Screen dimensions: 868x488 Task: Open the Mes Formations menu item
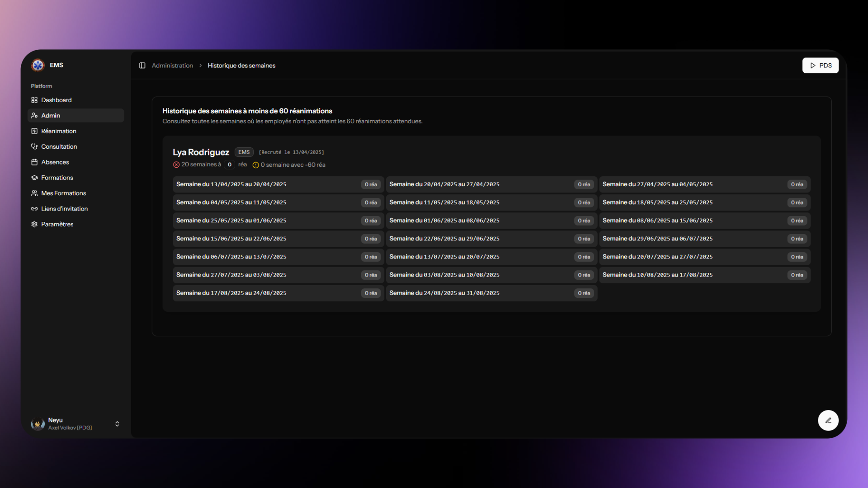click(63, 193)
